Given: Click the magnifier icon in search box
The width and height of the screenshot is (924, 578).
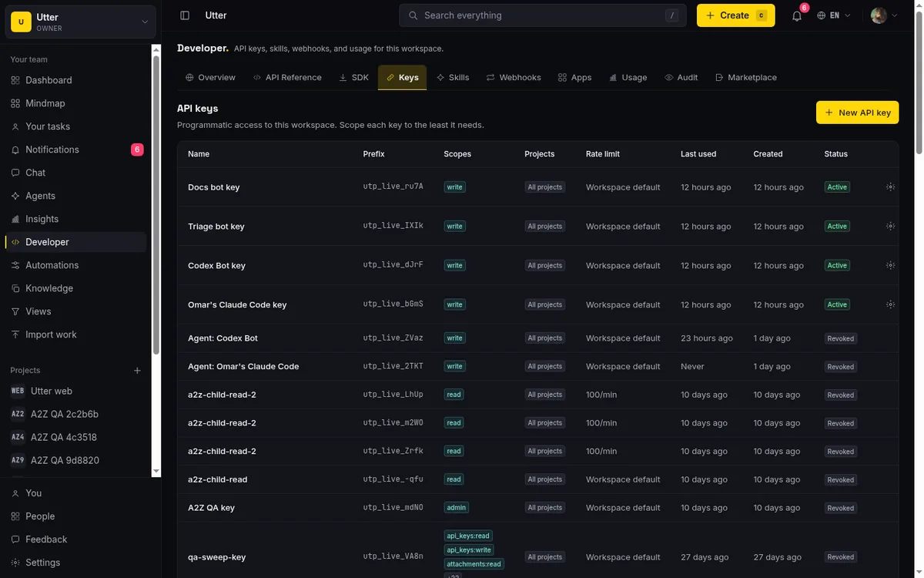Looking at the screenshot, I should pos(413,15).
